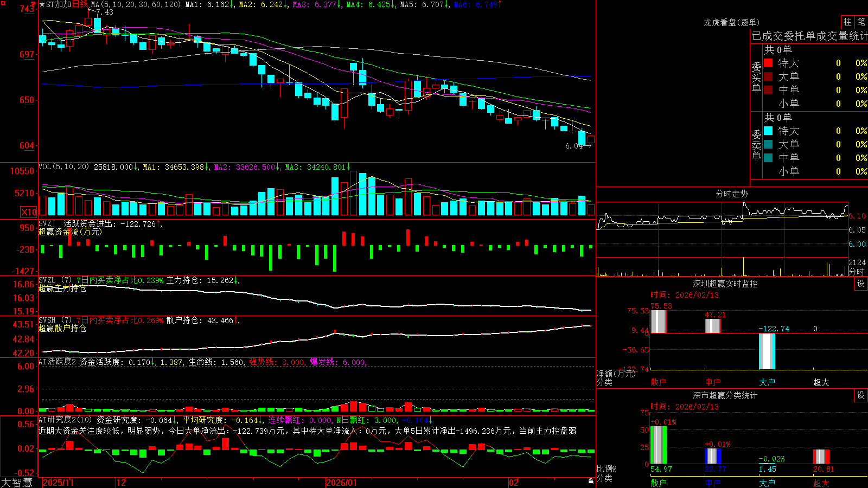This screenshot has width=868, height=488.
Task: Click teal 中单 swatch under 委卖单
Action: (768, 158)
